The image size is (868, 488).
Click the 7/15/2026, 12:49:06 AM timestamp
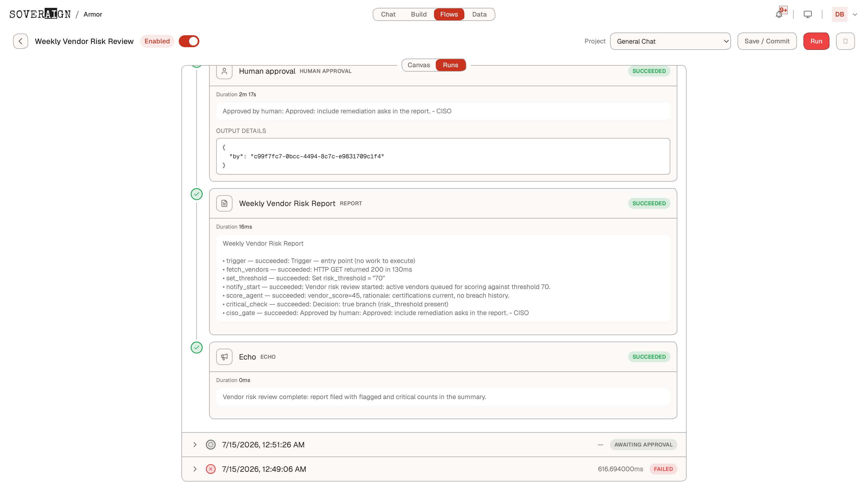[x=264, y=469]
